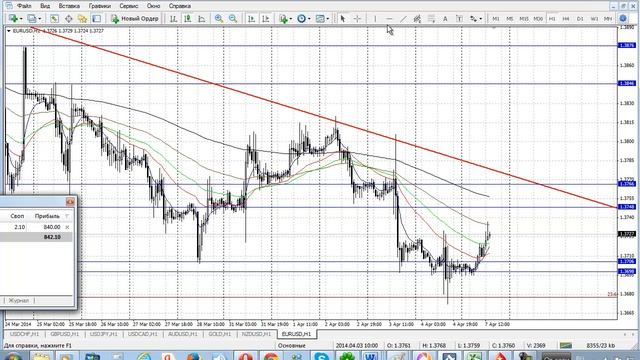
Task: Switch chart to line chart style
Action: pyautogui.click(x=202, y=19)
